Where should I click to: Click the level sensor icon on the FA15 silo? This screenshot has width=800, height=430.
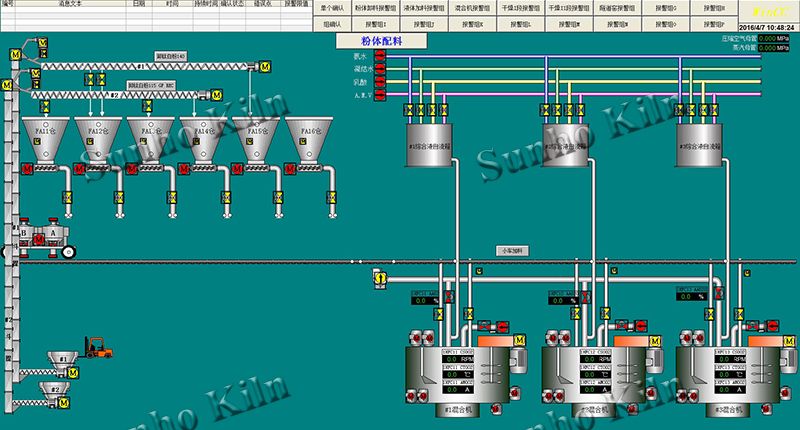coord(249,141)
